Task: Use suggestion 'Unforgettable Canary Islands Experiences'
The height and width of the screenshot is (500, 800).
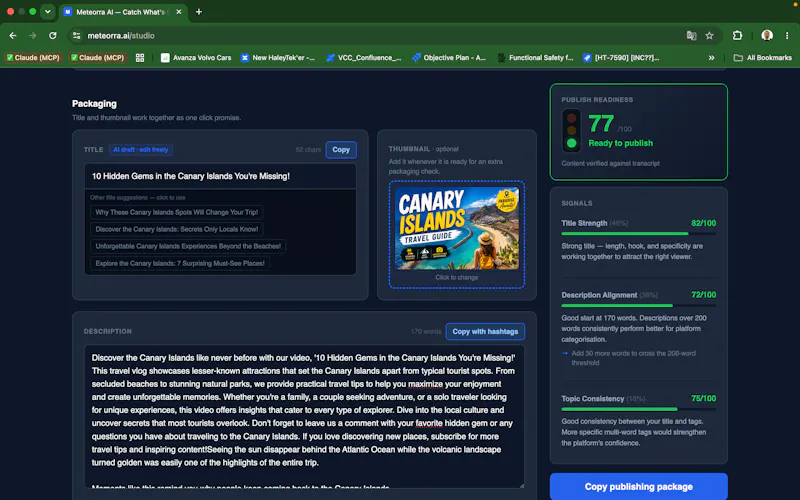Action: (188, 246)
